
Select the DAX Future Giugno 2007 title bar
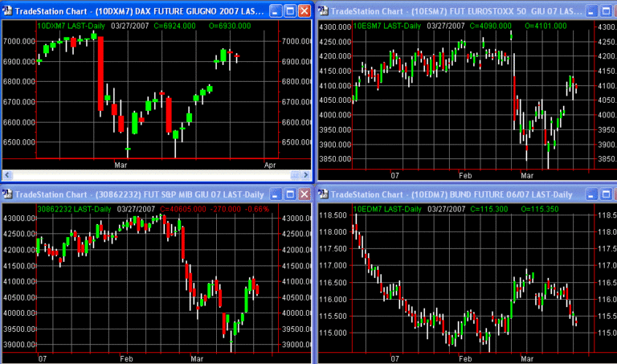click(137, 11)
